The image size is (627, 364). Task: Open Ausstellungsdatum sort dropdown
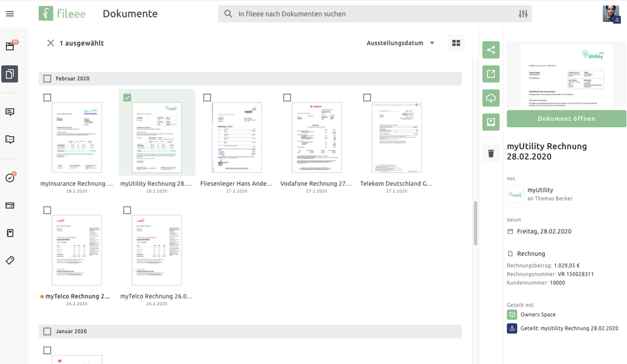pyautogui.click(x=401, y=43)
